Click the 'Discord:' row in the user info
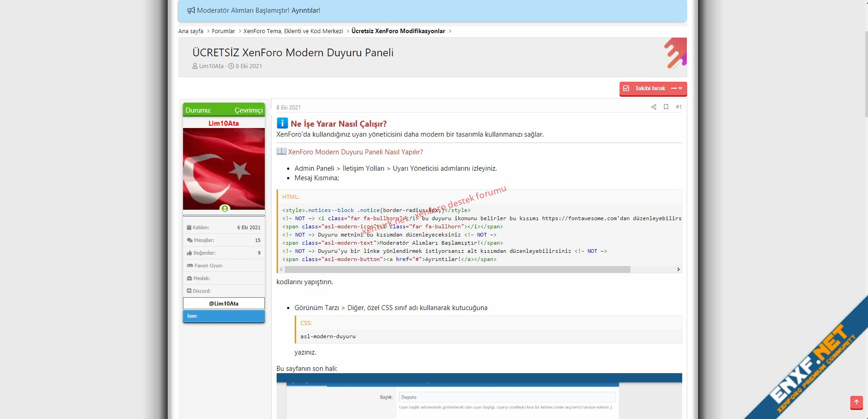This screenshot has height=419, width=868. [224, 291]
